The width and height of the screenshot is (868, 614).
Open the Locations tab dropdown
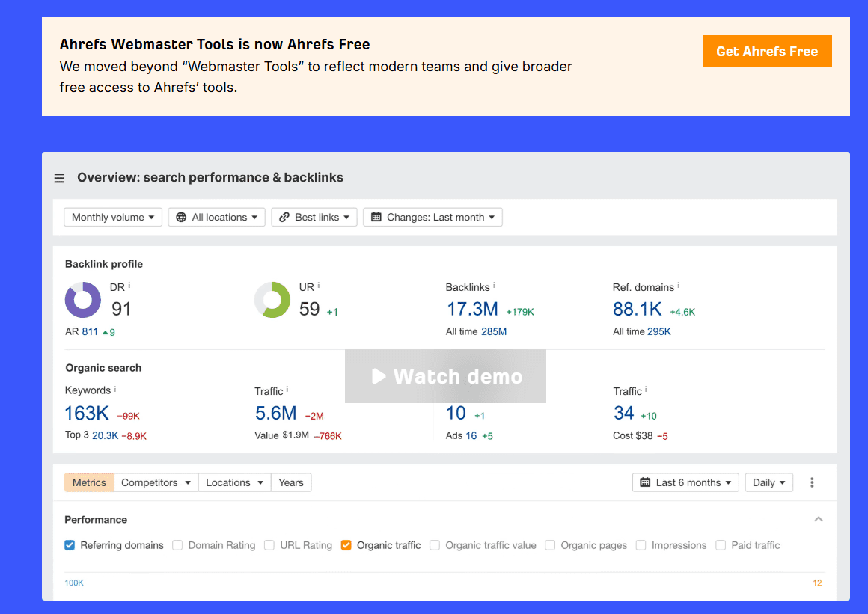[x=234, y=482]
